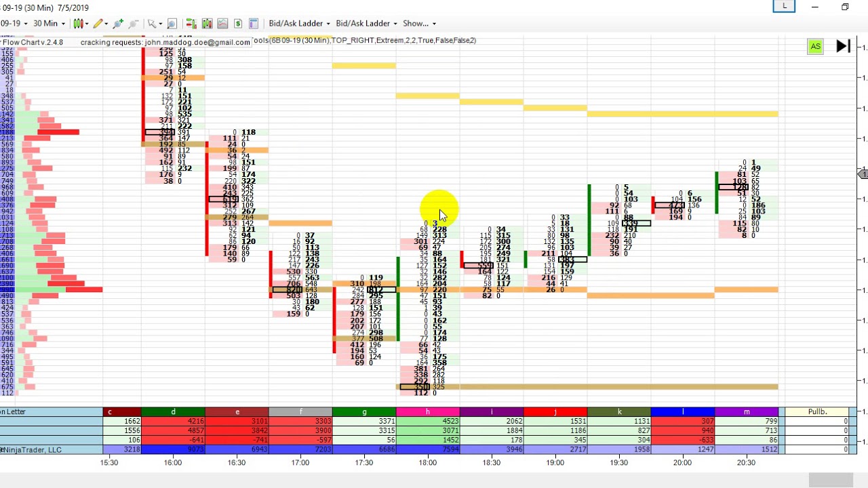Open the 30 Min interval dropdown

[50, 23]
